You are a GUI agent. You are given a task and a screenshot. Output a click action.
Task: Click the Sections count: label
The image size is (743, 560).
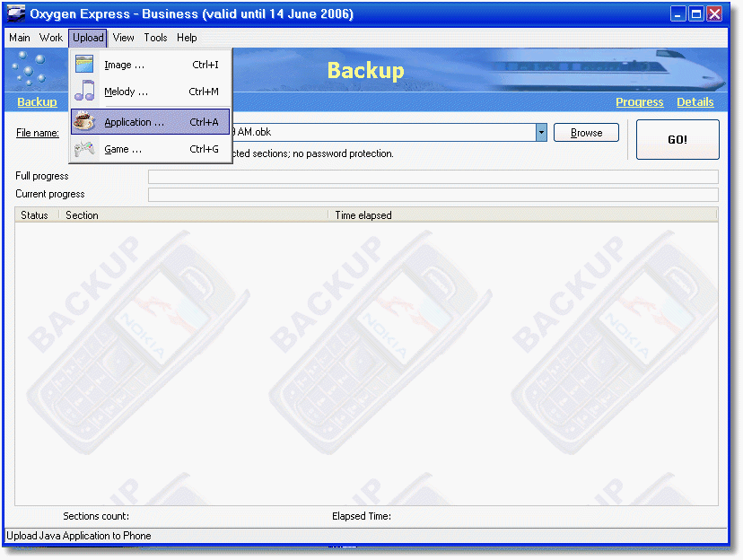tap(96, 516)
